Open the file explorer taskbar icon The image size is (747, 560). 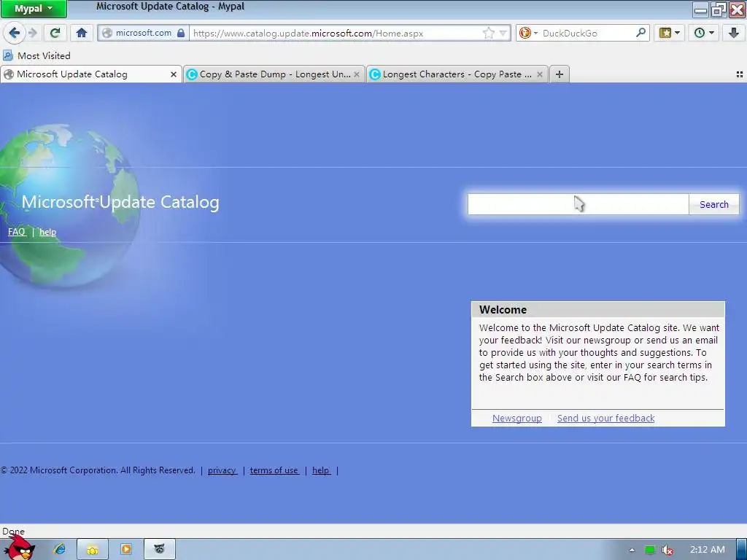point(93,550)
